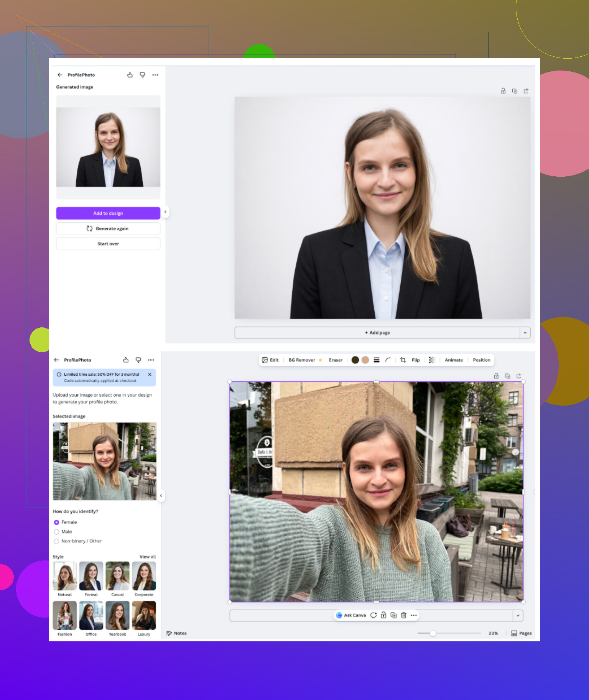Click the Generate again button
Image resolution: width=589 pixels, height=700 pixels.
coord(108,228)
